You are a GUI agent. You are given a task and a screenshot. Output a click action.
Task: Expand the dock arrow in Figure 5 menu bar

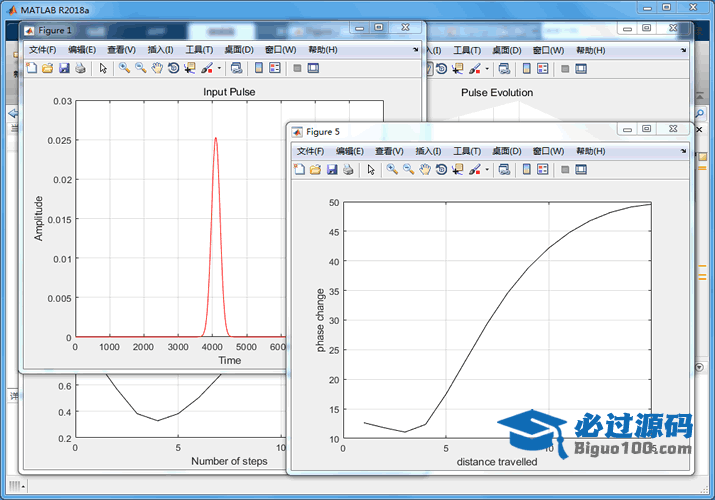(x=683, y=151)
